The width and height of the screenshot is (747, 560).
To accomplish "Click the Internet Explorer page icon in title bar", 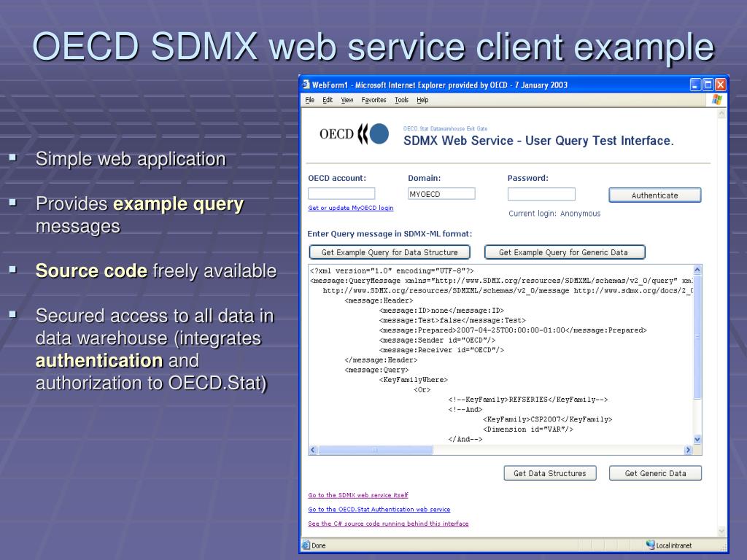I will coord(306,85).
